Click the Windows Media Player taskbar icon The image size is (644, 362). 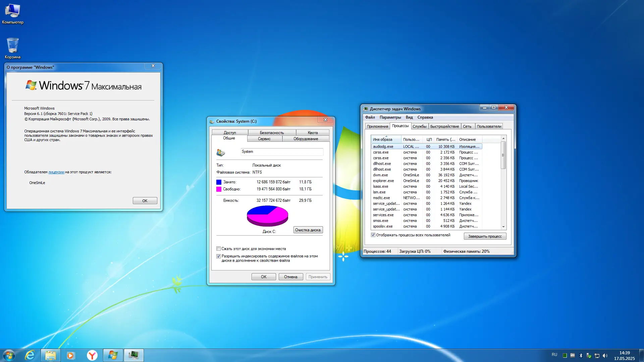point(71,355)
